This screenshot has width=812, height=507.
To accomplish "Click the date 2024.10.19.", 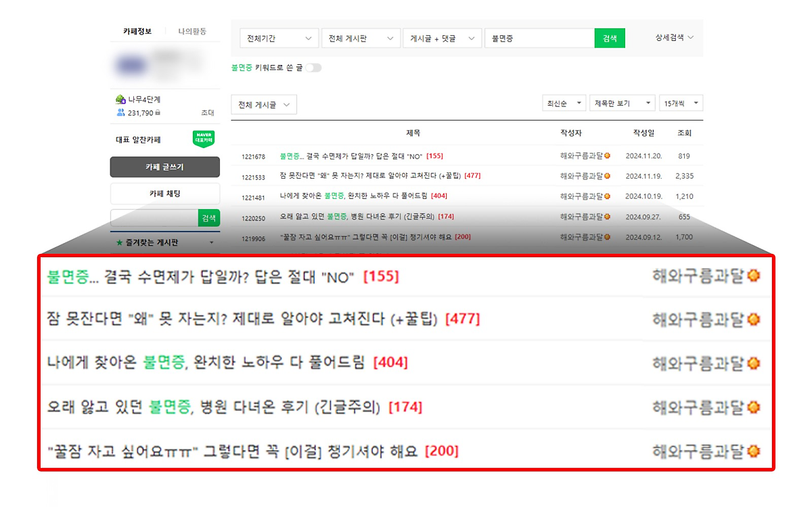I will pyautogui.click(x=644, y=196).
